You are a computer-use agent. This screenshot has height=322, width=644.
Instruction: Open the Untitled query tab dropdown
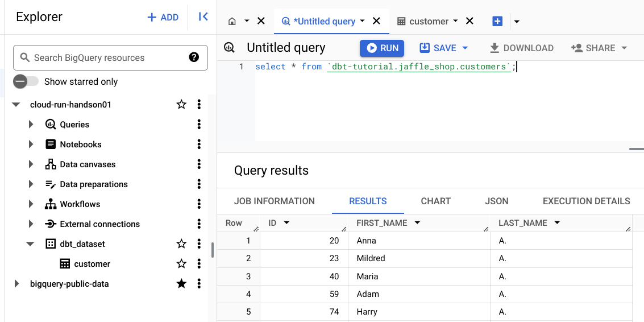(x=362, y=21)
